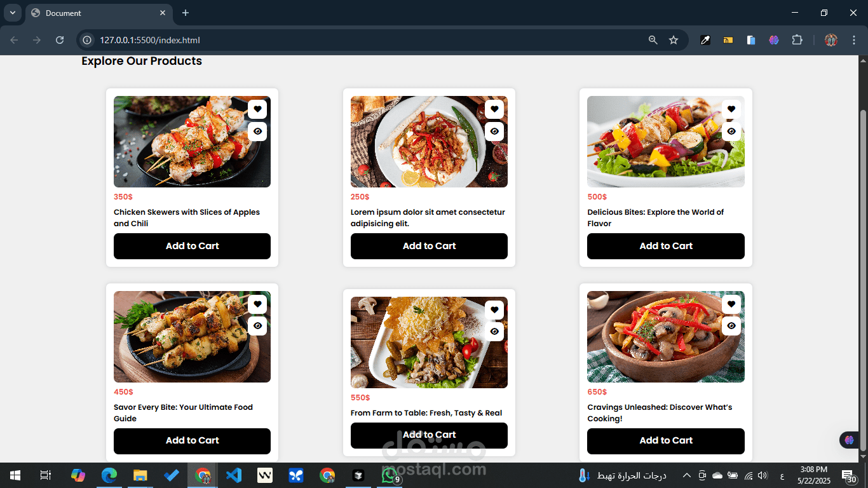Show hidden system tray icons

686,475
